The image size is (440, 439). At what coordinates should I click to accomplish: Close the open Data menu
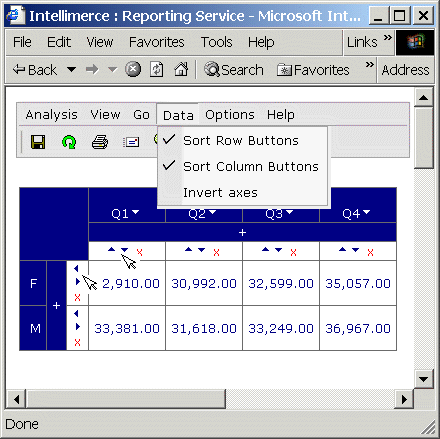click(x=178, y=115)
